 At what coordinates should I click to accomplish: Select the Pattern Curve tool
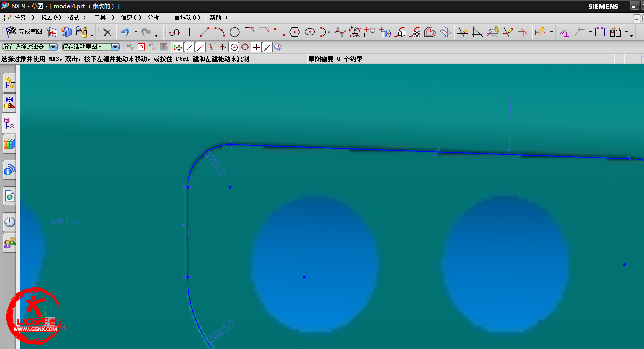(x=415, y=32)
